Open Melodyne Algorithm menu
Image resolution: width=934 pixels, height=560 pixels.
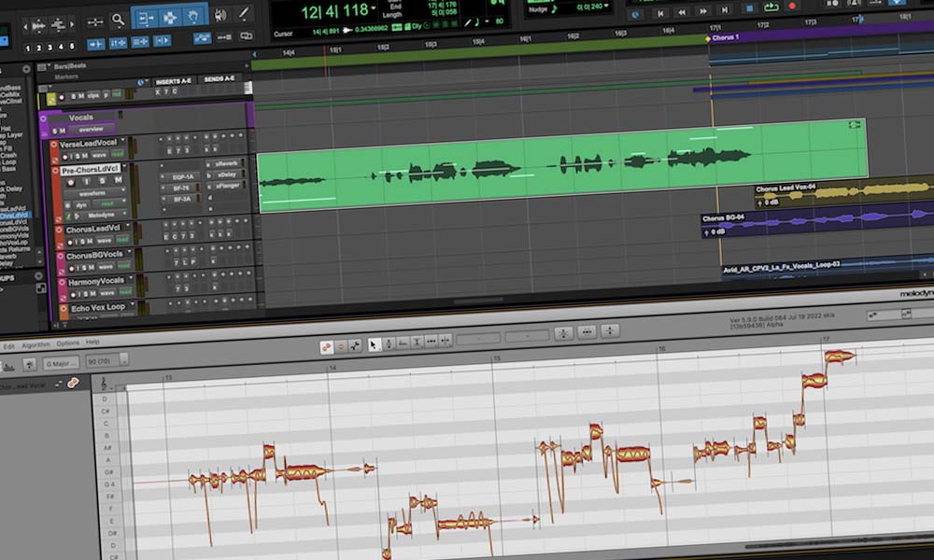(35, 344)
